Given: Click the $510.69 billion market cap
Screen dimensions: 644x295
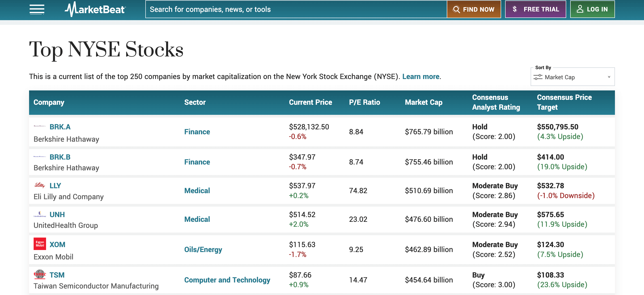Looking at the screenshot, I should pyautogui.click(x=429, y=191).
